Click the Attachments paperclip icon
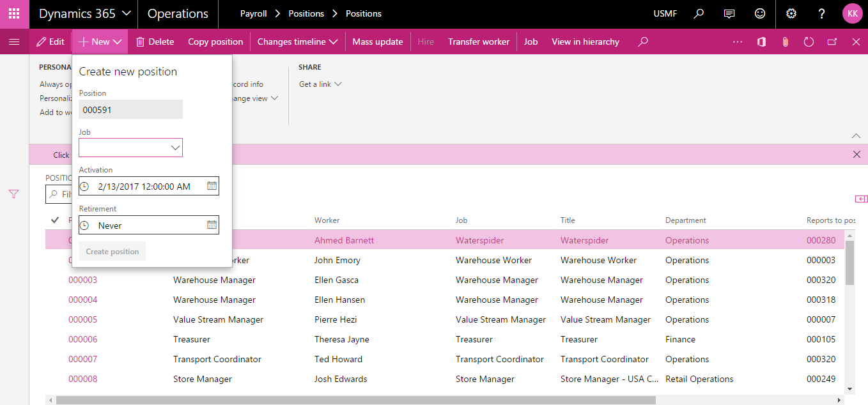Viewport: 868px width, 405px height. click(785, 41)
